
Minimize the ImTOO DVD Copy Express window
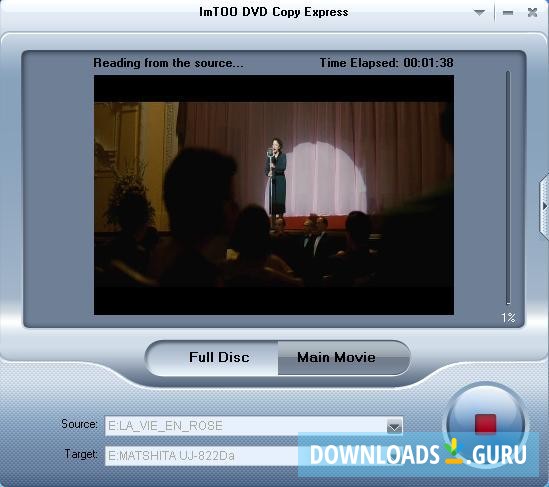508,13
